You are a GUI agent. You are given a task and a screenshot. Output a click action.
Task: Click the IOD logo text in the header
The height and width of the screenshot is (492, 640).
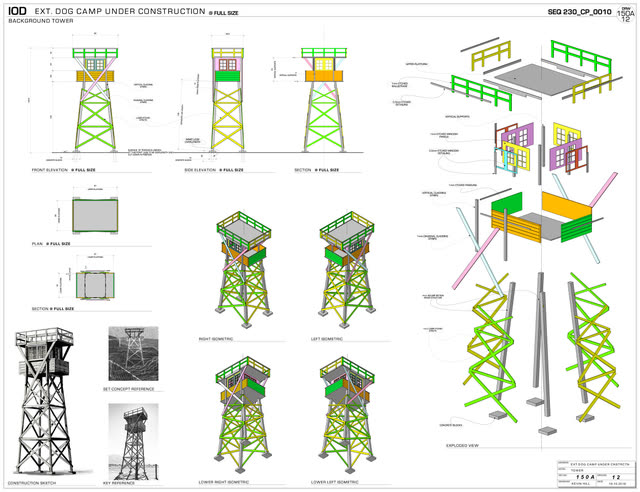click(x=17, y=11)
